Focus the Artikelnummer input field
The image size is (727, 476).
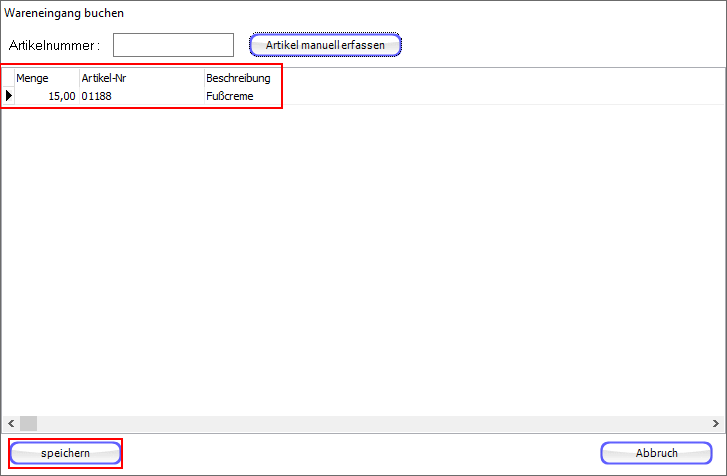click(x=173, y=45)
